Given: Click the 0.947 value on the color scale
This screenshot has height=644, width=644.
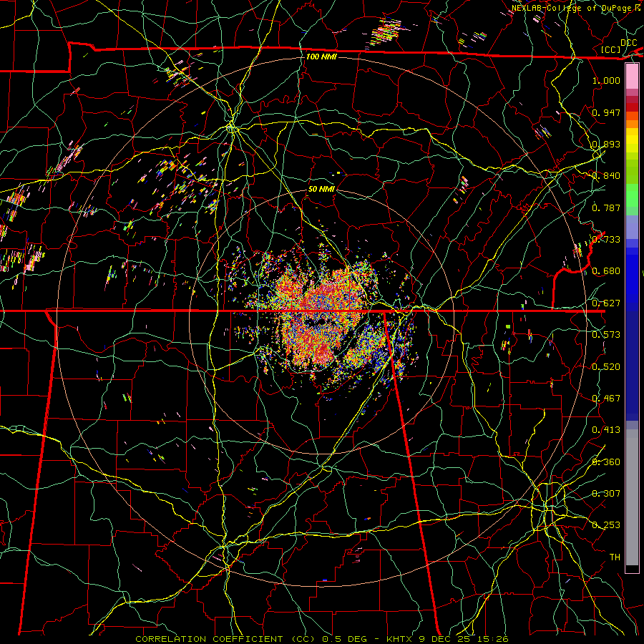Looking at the screenshot, I should click(606, 112).
